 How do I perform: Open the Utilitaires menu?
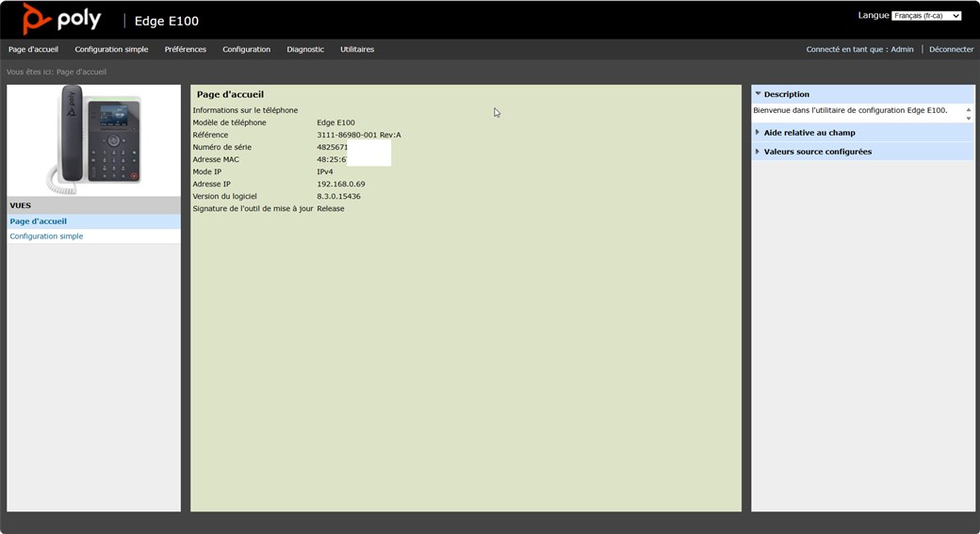click(357, 49)
